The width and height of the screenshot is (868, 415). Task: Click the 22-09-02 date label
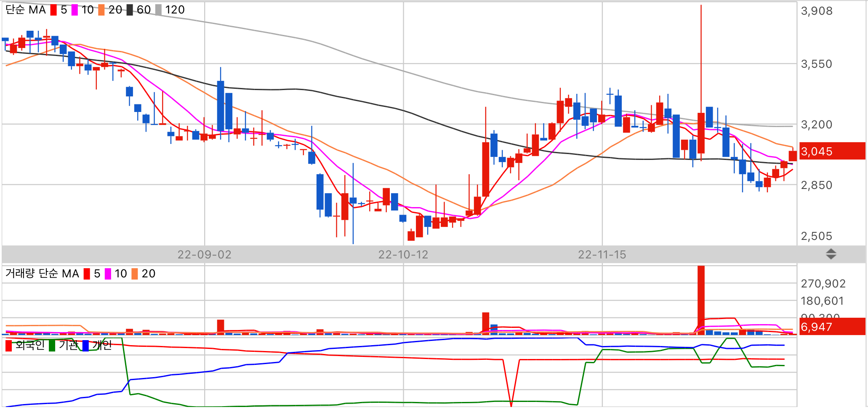pyautogui.click(x=204, y=255)
